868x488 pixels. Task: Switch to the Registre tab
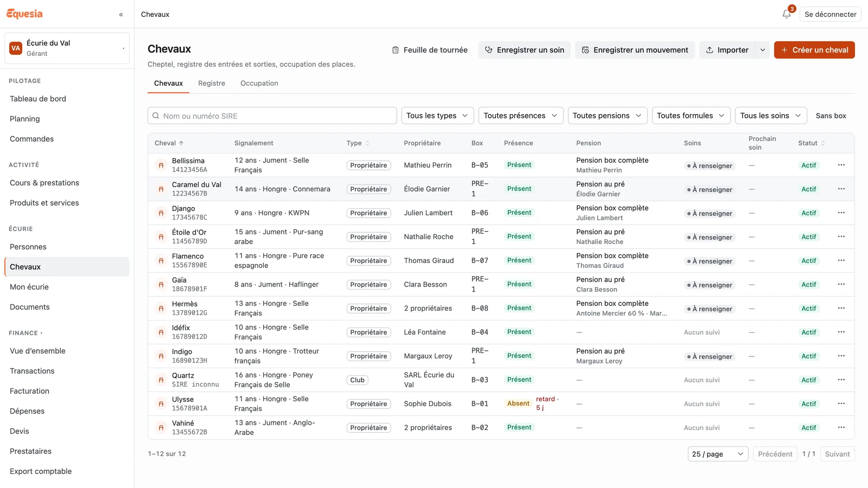click(x=212, y=83)
